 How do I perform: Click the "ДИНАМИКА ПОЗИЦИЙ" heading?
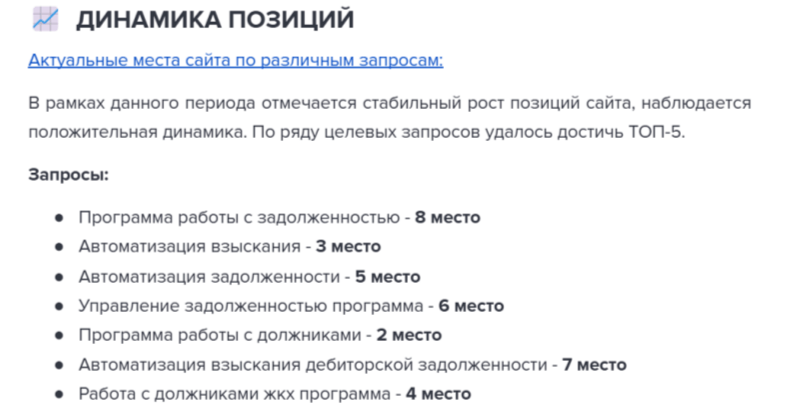214,19
